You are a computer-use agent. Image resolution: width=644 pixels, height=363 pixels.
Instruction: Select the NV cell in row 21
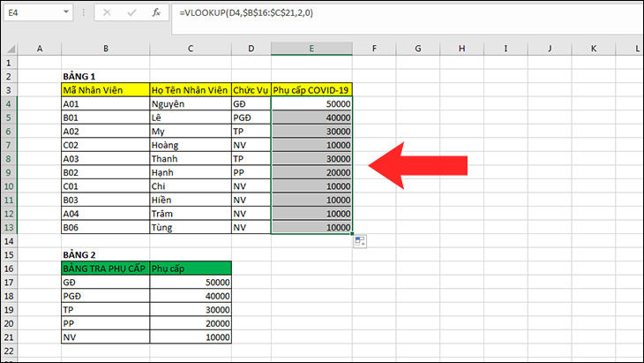click(106, 337)
